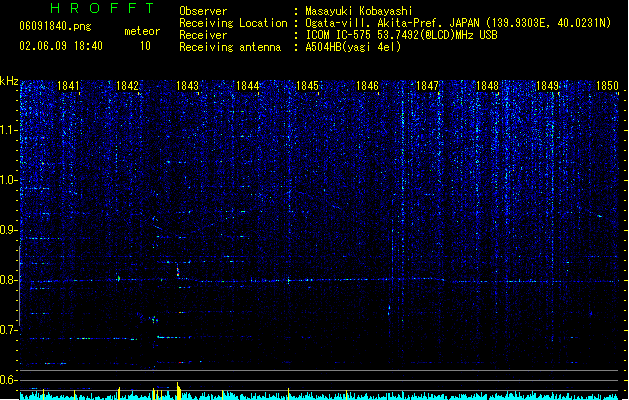Screen dimensions: 629x400
Task: Click the kHz axis unit label
Action: tap(9, 81)
